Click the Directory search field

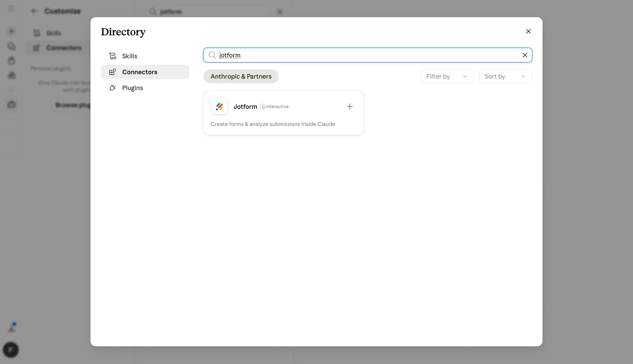pyautogui.click(x=367, y=55)
